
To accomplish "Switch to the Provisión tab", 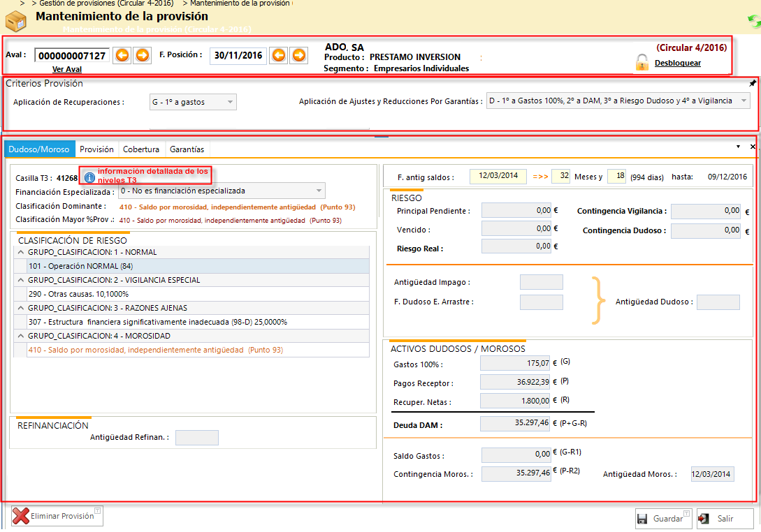I will pyautogui.click(x=96, y=149).
